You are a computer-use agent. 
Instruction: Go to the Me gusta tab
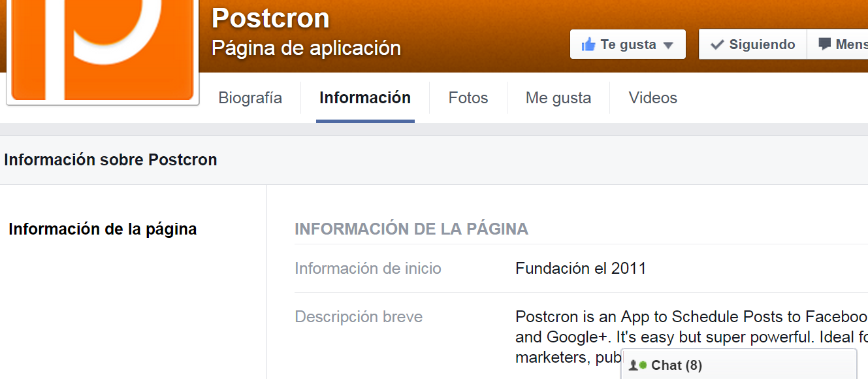[x=558, y=98]
